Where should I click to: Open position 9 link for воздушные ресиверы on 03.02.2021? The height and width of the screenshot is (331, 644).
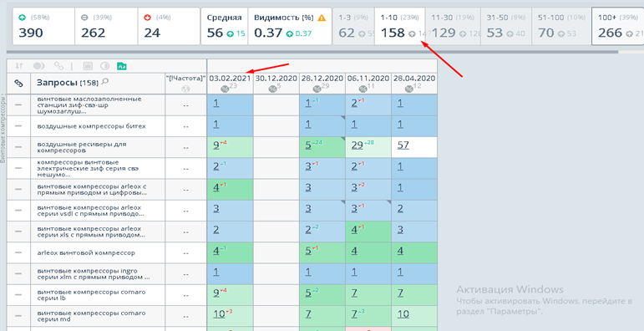[x=216, y=145]
